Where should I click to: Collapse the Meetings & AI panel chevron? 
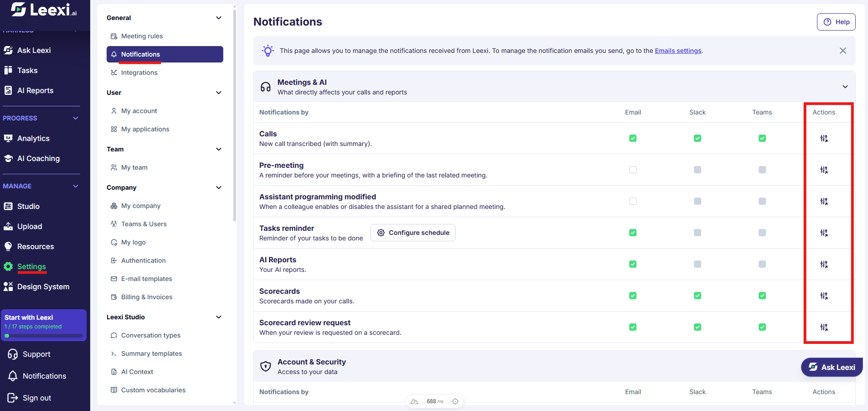click(x=845, y=87)
